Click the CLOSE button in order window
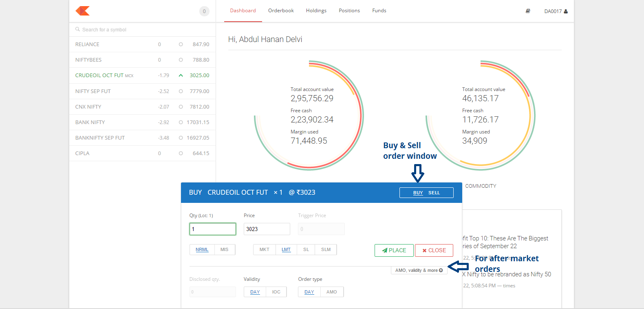This screenshot has width=644, height=309. click(434, 251)
